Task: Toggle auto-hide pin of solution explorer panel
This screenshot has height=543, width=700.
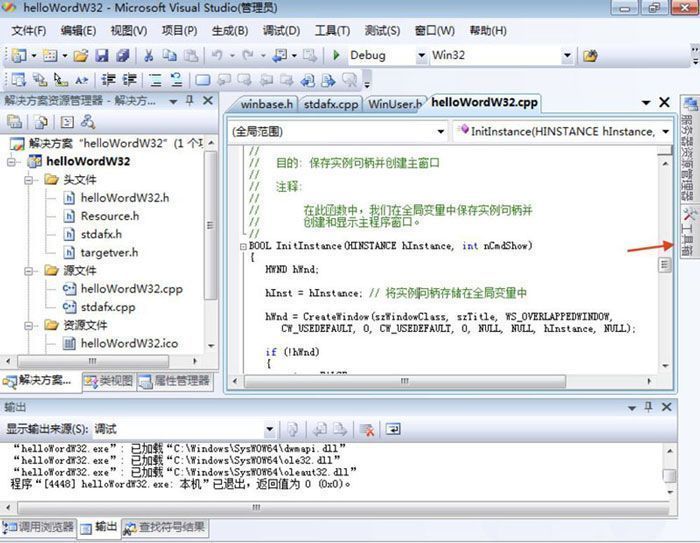Action: click(x=190, y=100)
